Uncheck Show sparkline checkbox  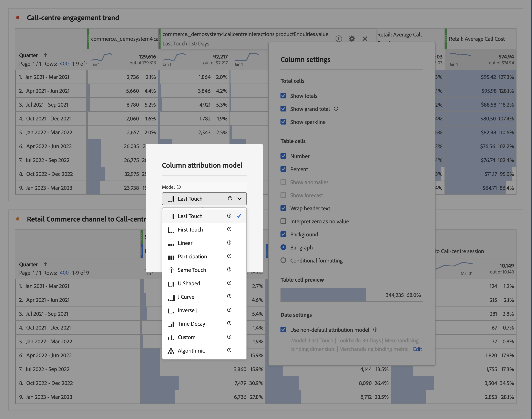click(x=283, y=122)
